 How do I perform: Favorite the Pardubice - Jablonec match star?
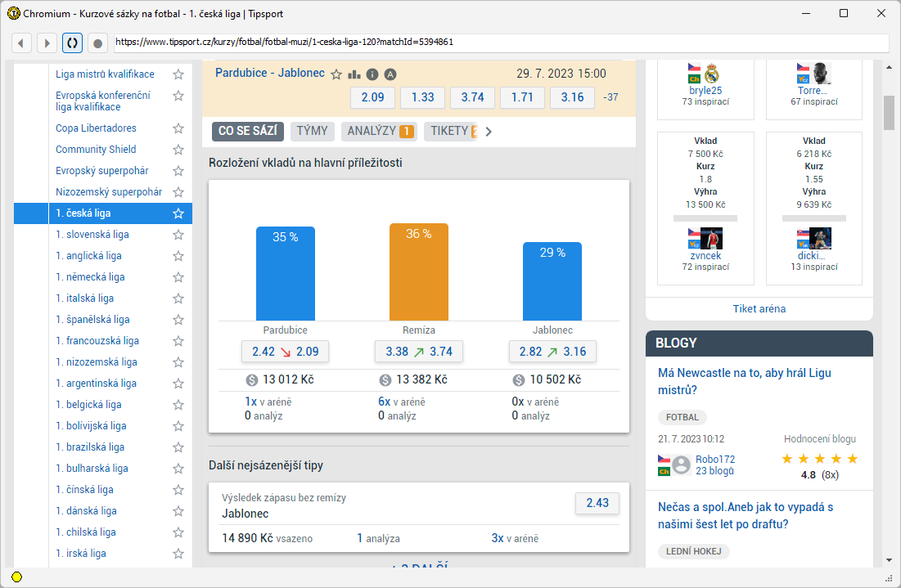pyautogui.click(x=336, y=74)
